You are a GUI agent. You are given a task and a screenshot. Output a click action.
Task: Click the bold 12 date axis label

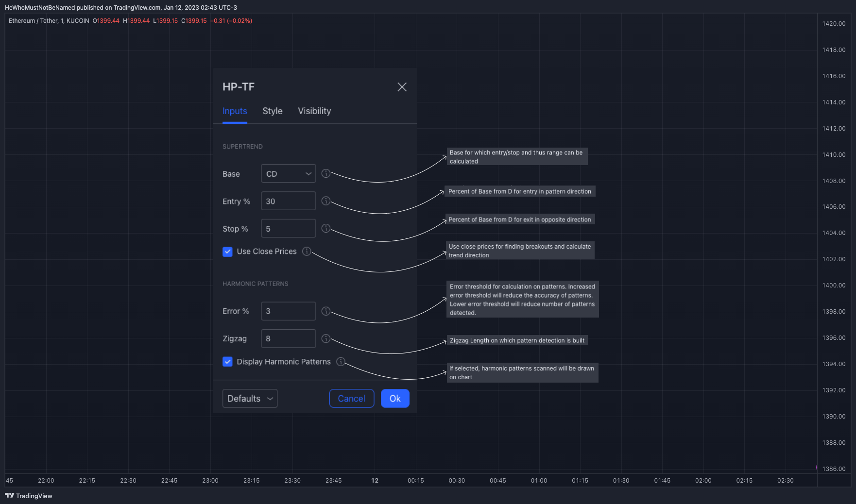[375, 481]
